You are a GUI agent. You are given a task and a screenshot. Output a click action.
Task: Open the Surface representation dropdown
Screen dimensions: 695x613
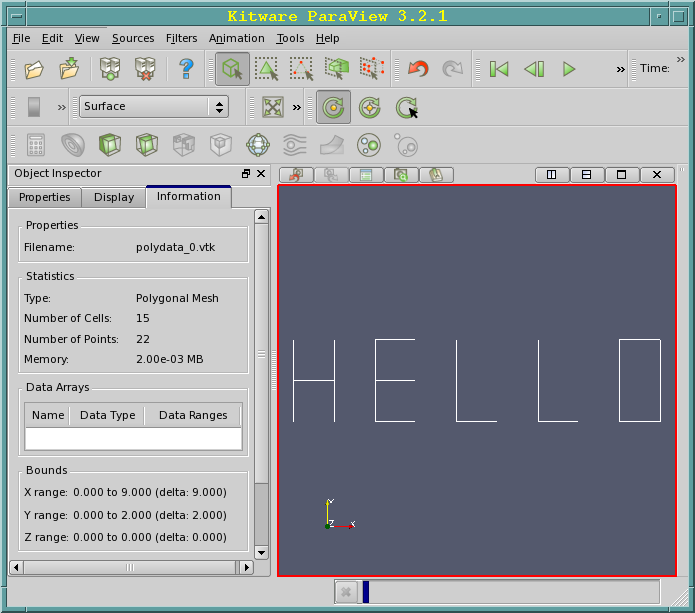pyautogui.click(x=154, y=107)
